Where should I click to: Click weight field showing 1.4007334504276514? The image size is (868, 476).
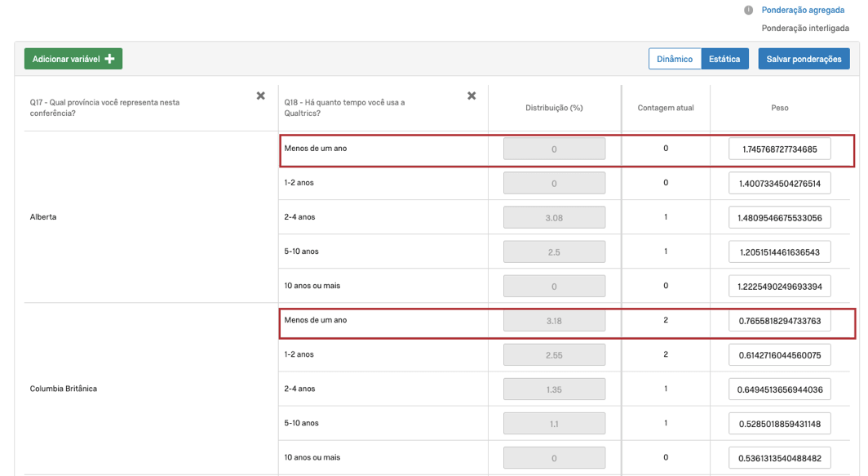click(779, 184)
